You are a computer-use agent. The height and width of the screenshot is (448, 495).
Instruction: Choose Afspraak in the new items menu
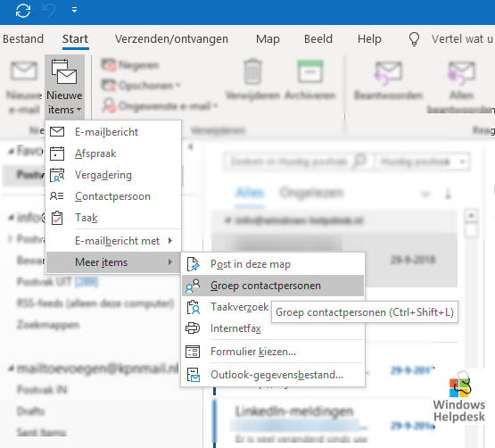point(113,153)
